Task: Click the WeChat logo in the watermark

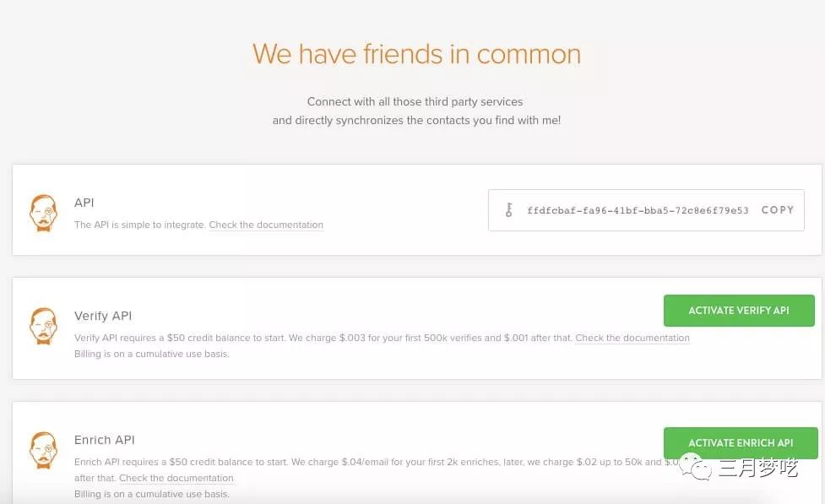Action: click(699, 469)
